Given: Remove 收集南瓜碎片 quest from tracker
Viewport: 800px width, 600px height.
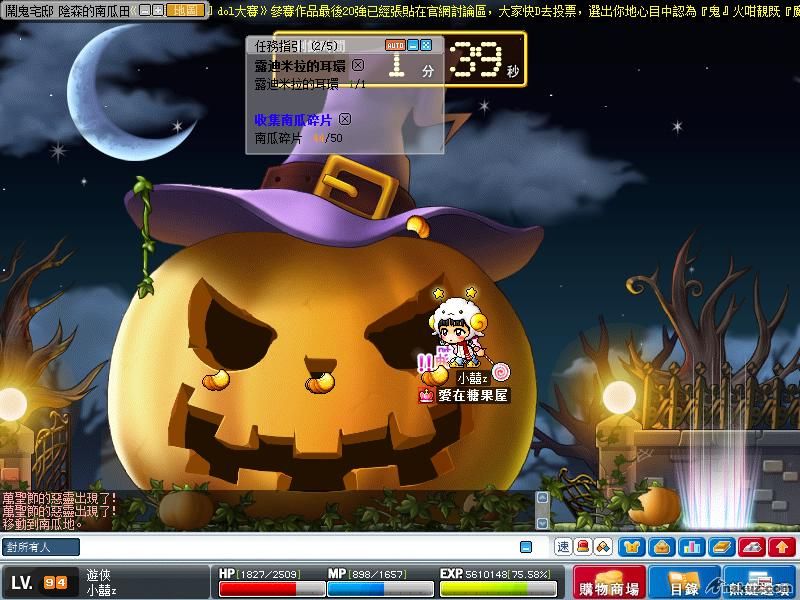Looking at the screenshot, I should [345, 120].
